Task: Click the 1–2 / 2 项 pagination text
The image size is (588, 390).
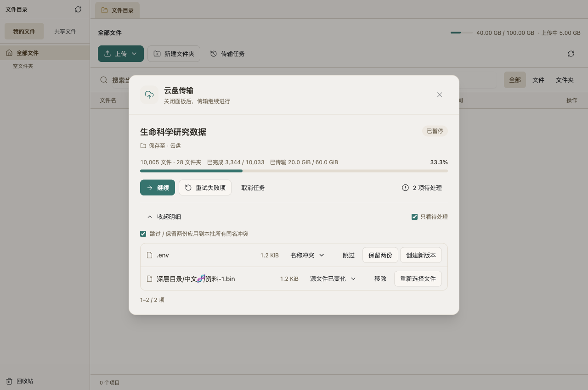Action: point(152,300)
